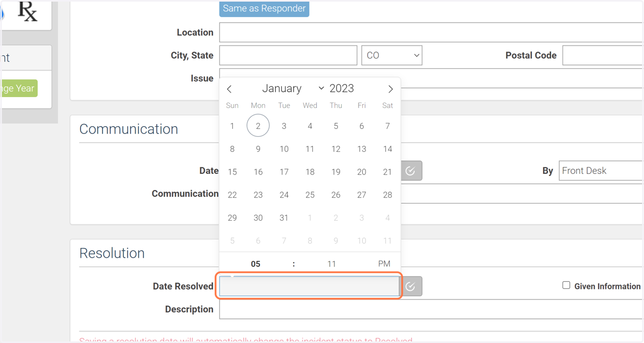Select January 2 in the calendar
Viewport: 644px width, 343px height.
tap(258, 126)
